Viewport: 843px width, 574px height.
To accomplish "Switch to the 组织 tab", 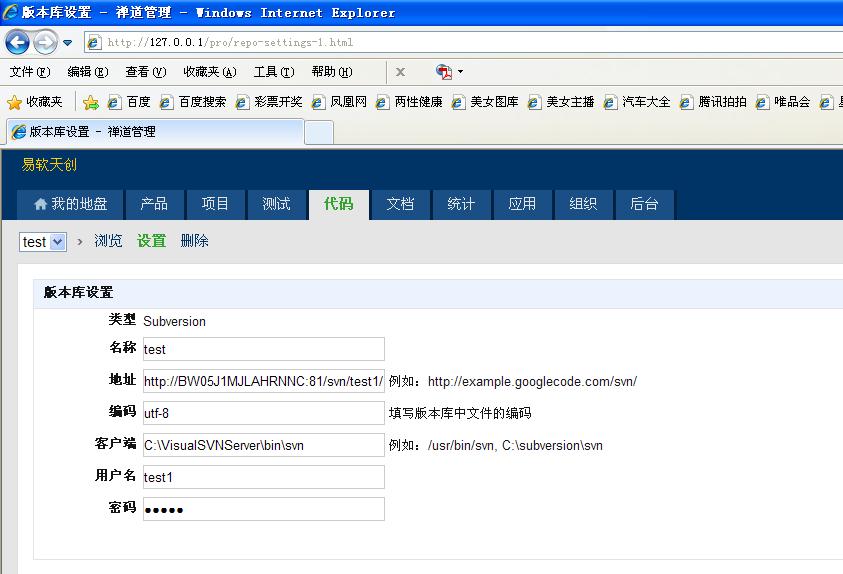I will coord(583,204).
